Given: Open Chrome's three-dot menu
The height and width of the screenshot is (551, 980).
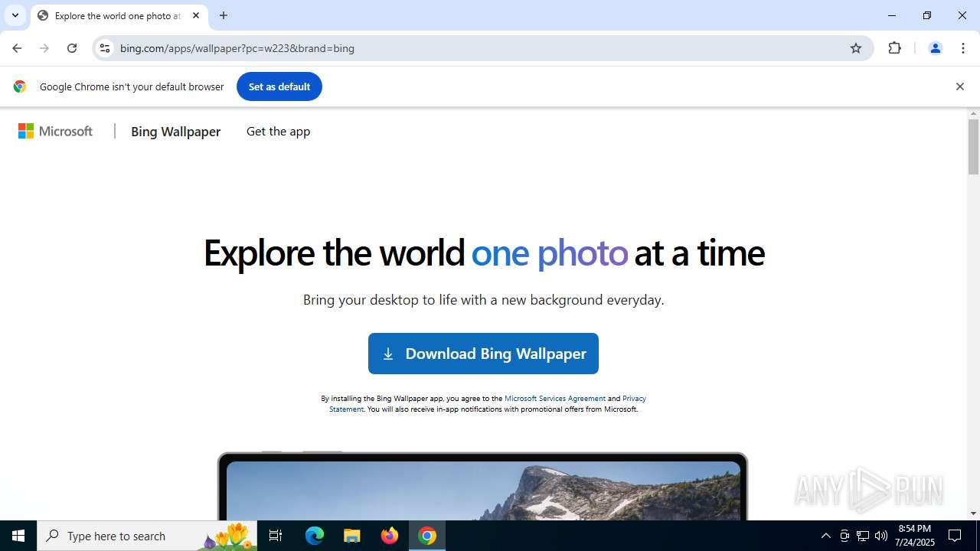Looking at the screenshot, I should tap(962, 48).
